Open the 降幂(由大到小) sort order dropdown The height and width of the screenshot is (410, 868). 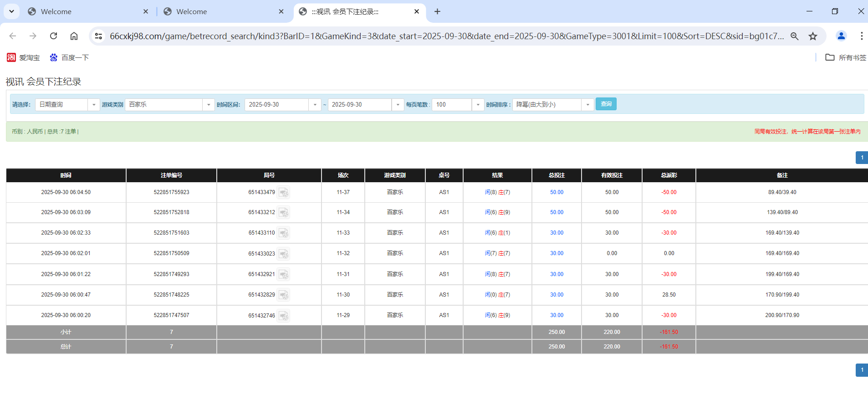[x=588, y=104]
